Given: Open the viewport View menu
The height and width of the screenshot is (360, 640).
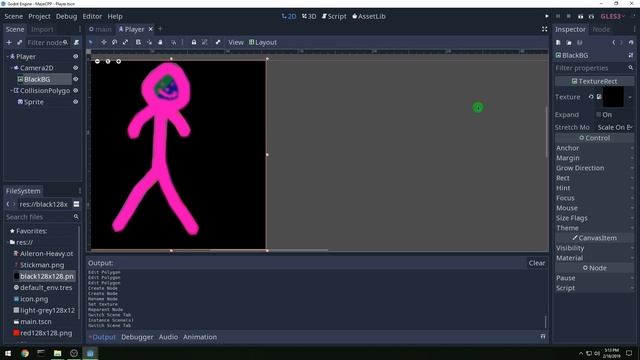Looking at the screenshot, I should 236,42.
